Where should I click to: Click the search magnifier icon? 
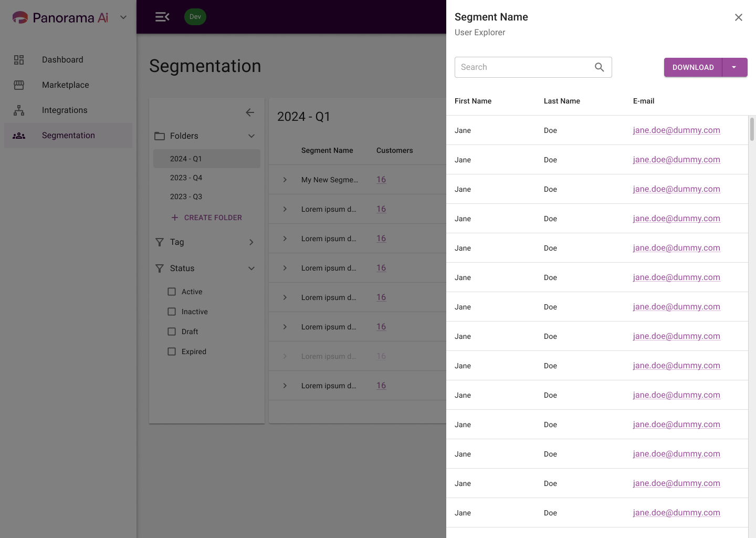coord(600,67)
